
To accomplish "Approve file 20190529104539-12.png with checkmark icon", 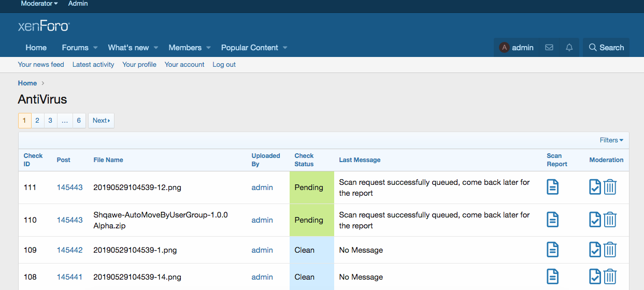I will click(595, 187).
